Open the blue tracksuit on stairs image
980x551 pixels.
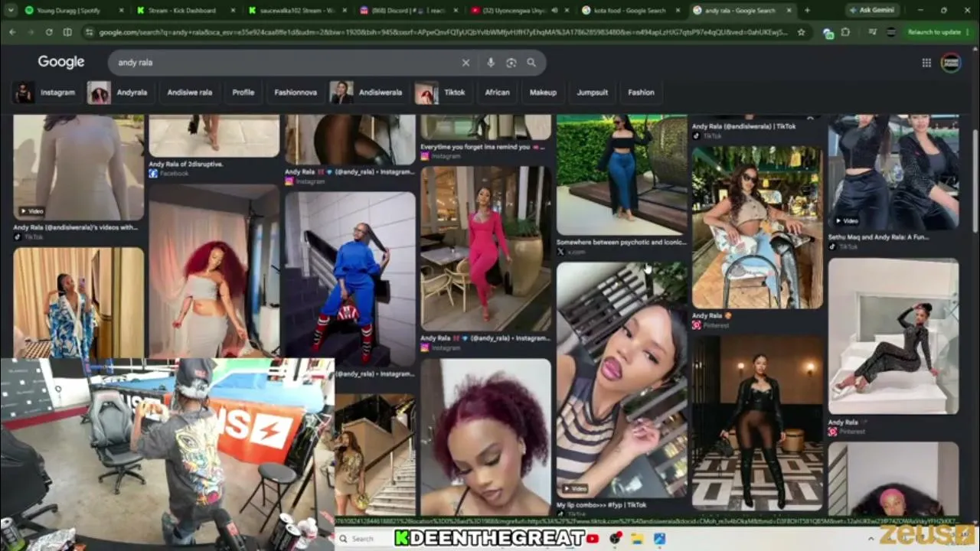(350, 279)
